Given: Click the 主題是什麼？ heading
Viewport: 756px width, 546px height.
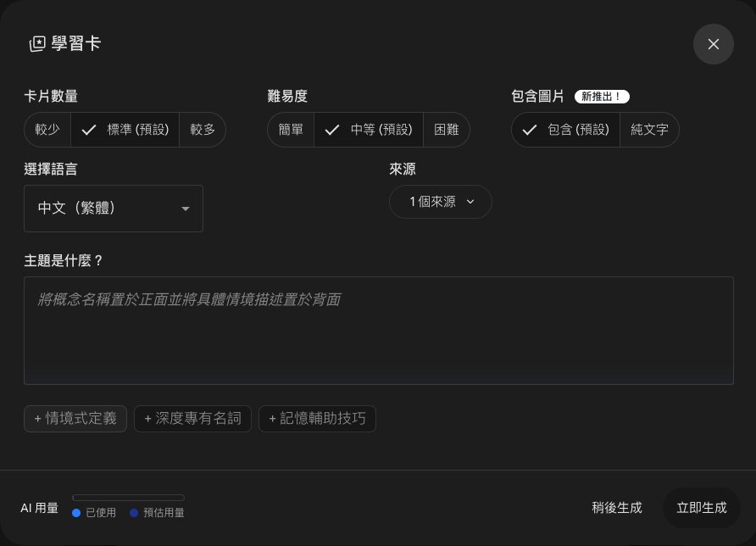Looking at the screenshot, I should click(64, 260).
